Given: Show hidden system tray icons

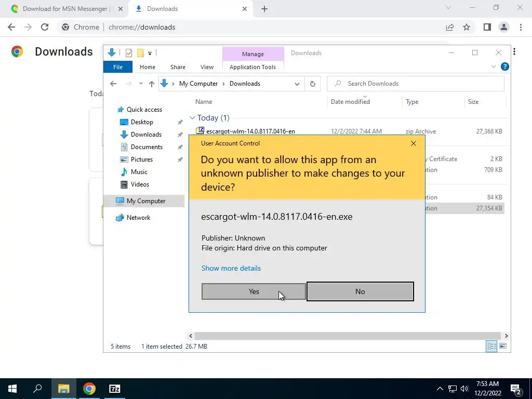Looking at the screenshot, I should [x=440, y=389].
